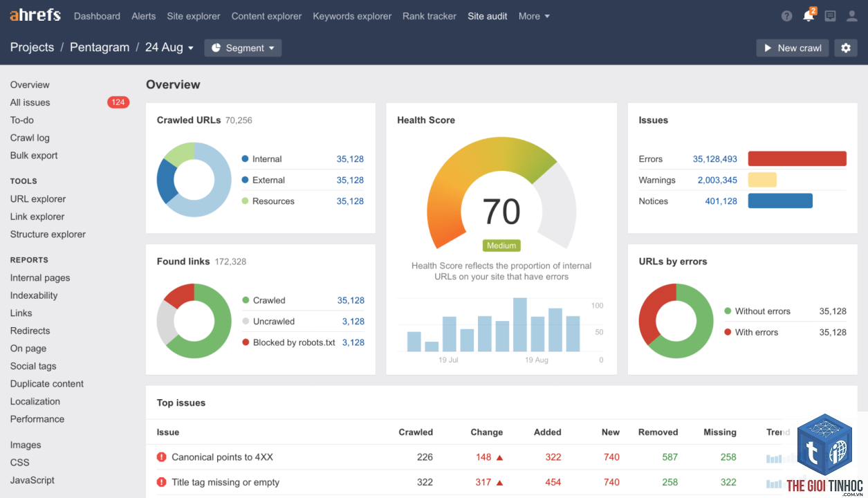Click Projects breadcrumb link
This screenshot has width=868, height=498.
click(32, 47)
